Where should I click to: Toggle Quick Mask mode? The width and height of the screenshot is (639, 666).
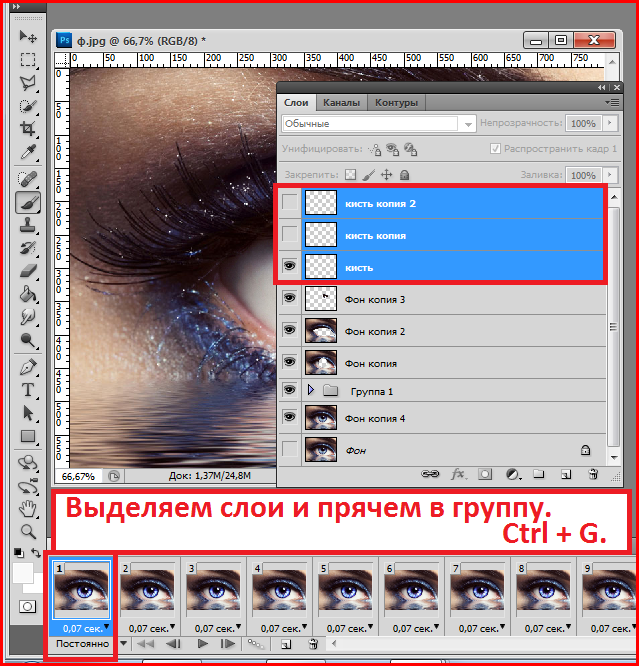pyautogui.click(x=28, y=607)
